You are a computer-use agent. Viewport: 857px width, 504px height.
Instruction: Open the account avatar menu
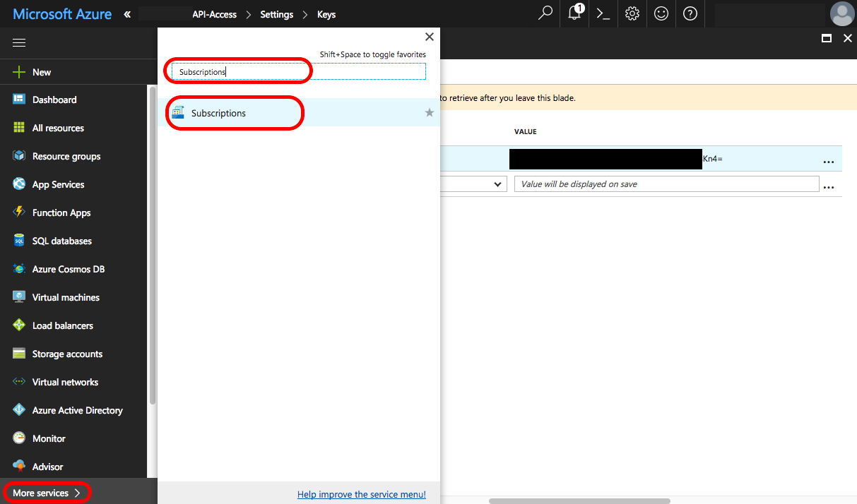841,13
